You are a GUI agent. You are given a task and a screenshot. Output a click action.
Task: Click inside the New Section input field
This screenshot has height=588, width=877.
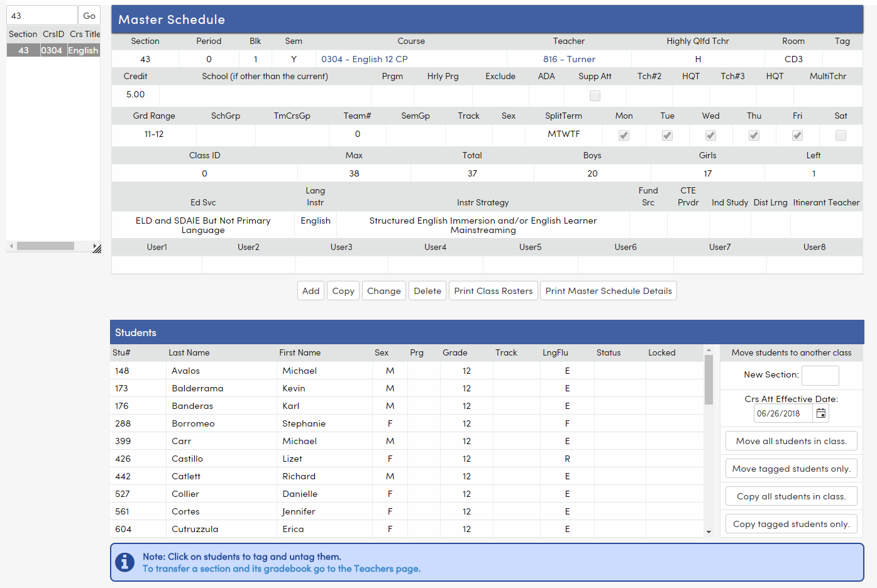[x=820, y=375]
